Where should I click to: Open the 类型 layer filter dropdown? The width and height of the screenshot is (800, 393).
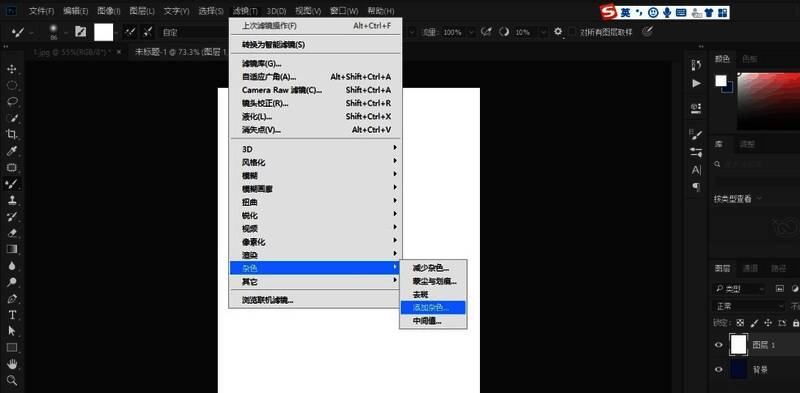click(740, 289)
